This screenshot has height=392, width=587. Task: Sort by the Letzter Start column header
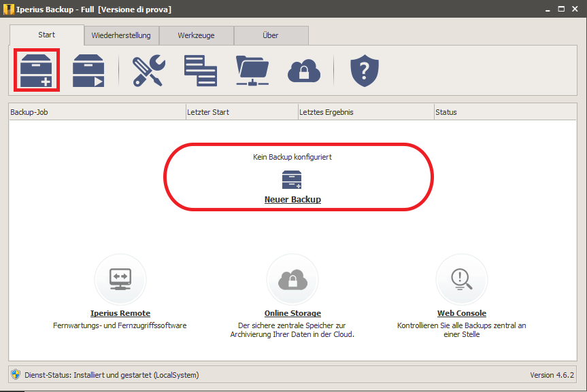point(242,112)
